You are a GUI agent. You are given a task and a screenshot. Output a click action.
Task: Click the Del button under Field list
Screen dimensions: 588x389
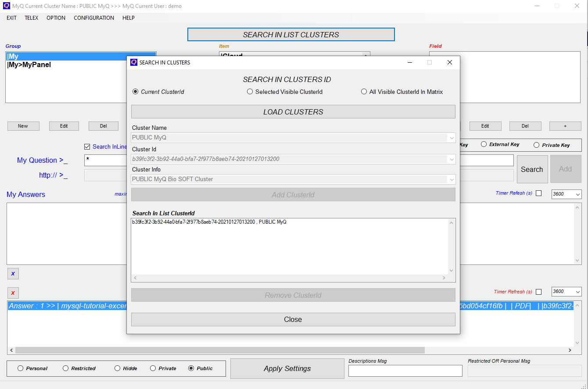coord(525,126)
